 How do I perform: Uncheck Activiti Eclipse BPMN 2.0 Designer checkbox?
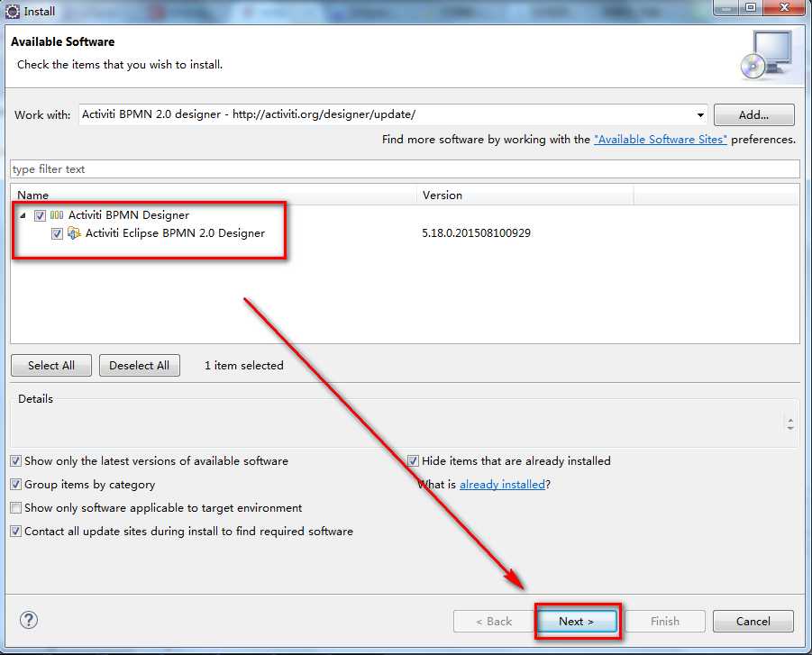click(x=57, y=233)
